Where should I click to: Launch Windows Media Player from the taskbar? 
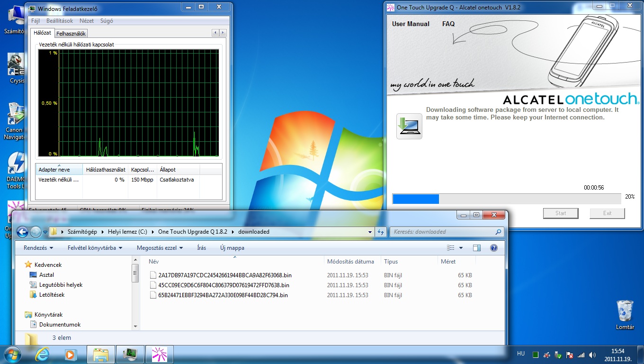click(70, 354)
